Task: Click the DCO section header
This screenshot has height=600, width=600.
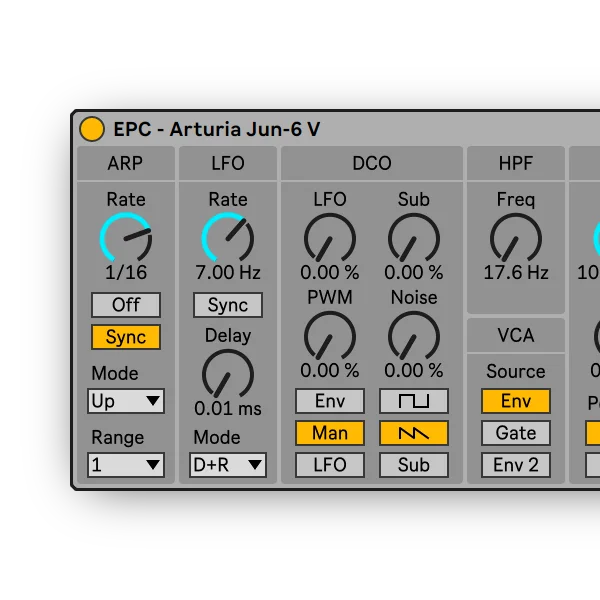Action: [x=372, y=163]
